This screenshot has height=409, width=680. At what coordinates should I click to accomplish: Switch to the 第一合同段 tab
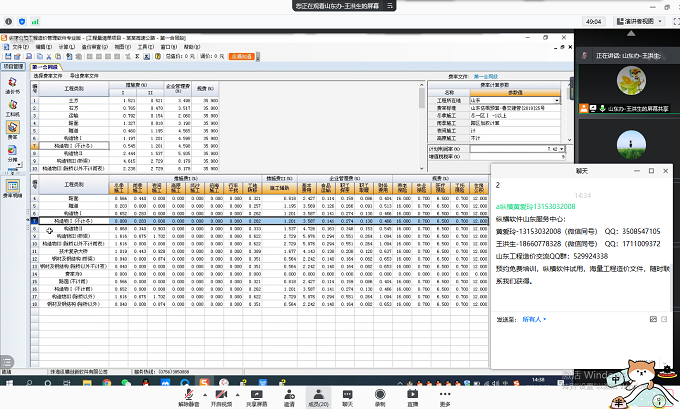coord(45,67)
